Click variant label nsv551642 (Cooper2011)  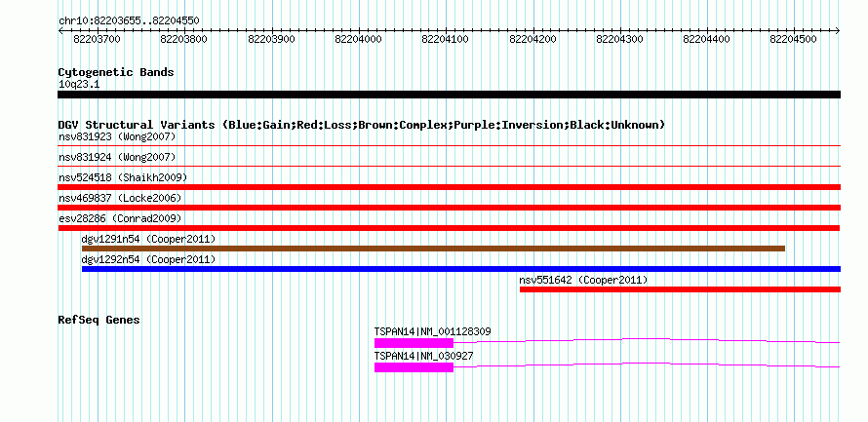tap(583, 281)
